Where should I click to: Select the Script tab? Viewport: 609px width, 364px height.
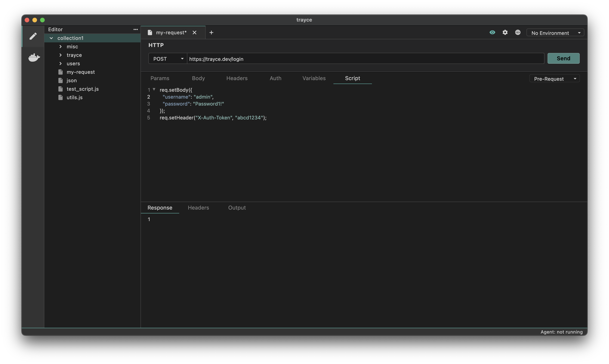pyautogui.click(x=353, y=78)
